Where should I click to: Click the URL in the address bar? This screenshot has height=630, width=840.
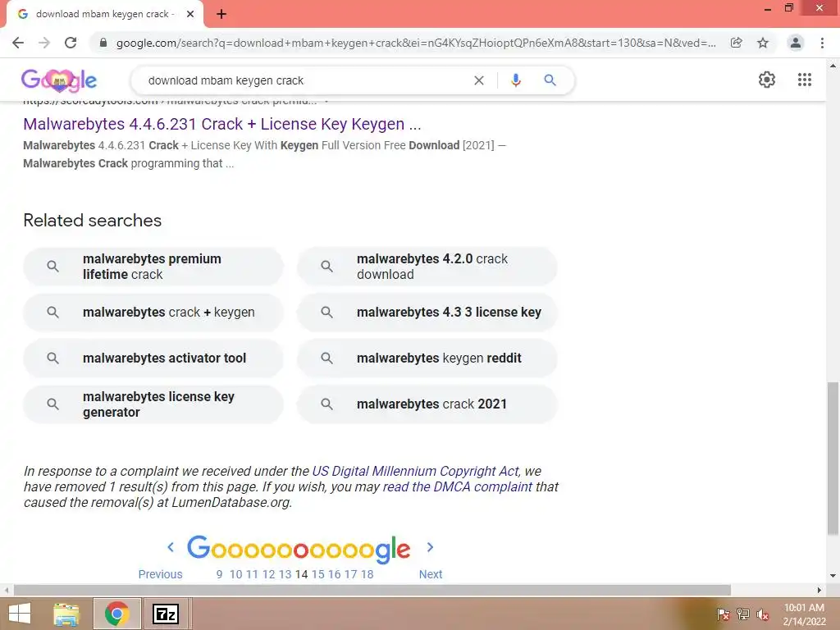click(x=416, y=43)
